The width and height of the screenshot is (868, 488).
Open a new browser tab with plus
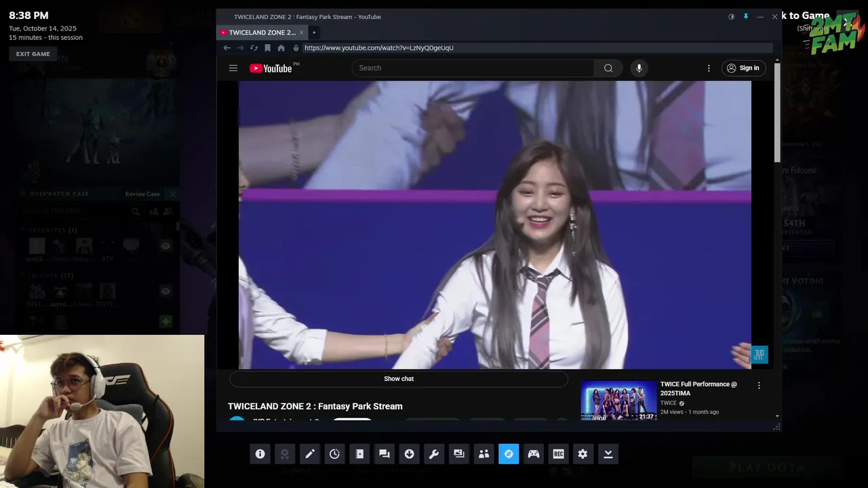(x=314, y=33)
